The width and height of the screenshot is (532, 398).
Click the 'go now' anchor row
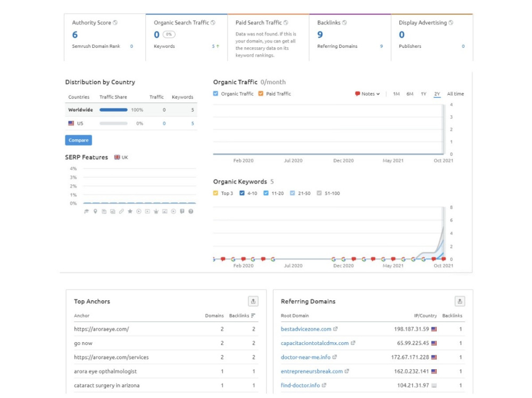click(x=166, y=343)
